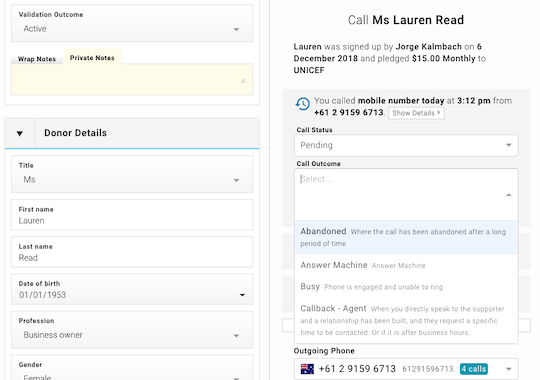Open the Call Status Pending dropdown
Viewport: 540px width, 380px height.
click(406, 145)
